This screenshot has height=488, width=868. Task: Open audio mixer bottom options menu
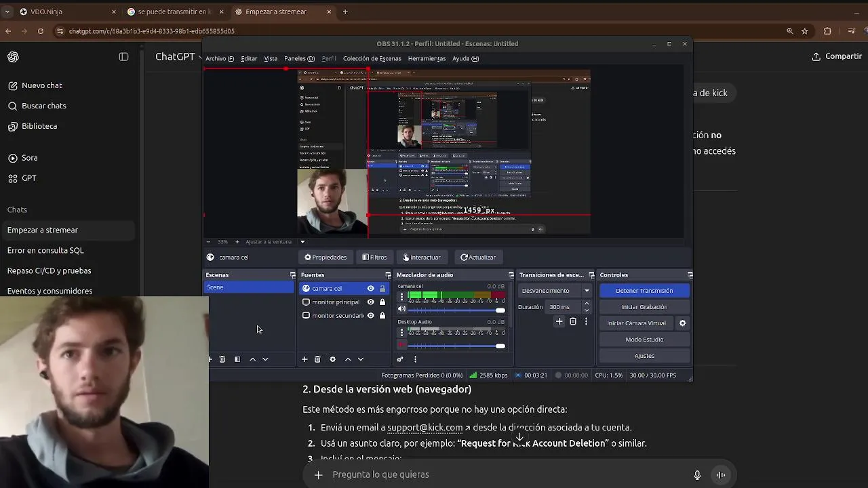coord(415,359)
